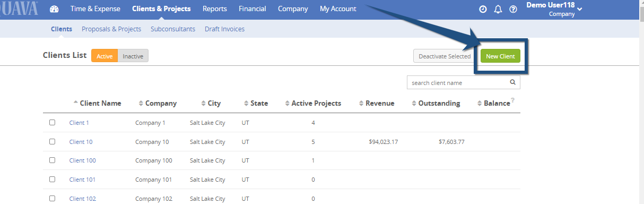Sort by Client Name column

pyautogui.click(x=97, y=103)
